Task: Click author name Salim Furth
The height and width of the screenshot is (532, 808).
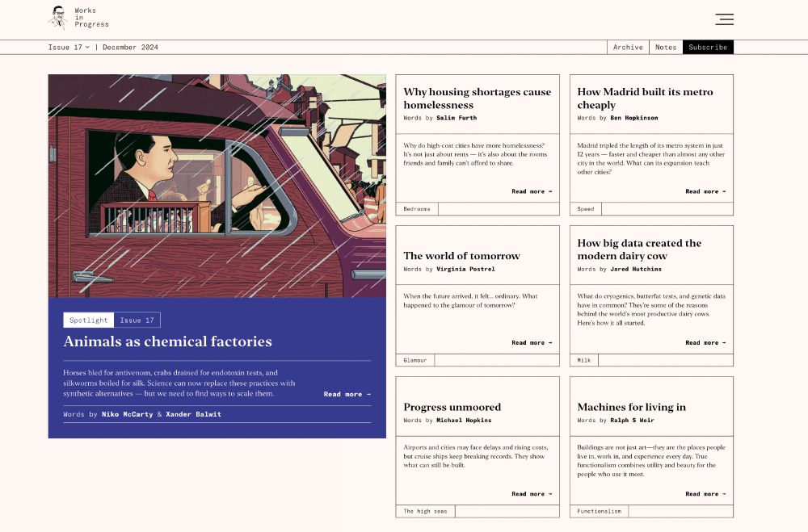Action: 457,118
